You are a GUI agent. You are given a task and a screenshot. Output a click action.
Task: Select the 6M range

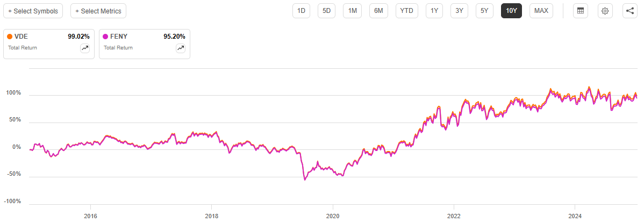(378, 11)
